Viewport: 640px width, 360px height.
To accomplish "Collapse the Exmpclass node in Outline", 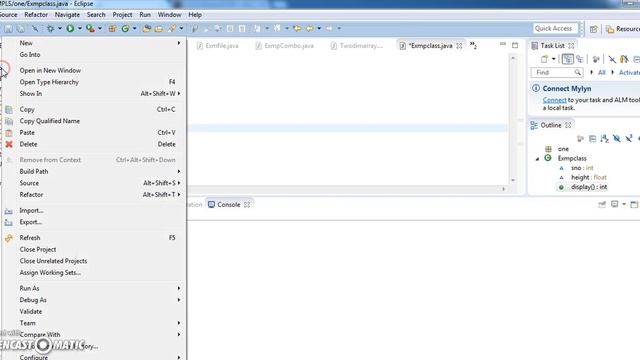I will pos(538,158).
